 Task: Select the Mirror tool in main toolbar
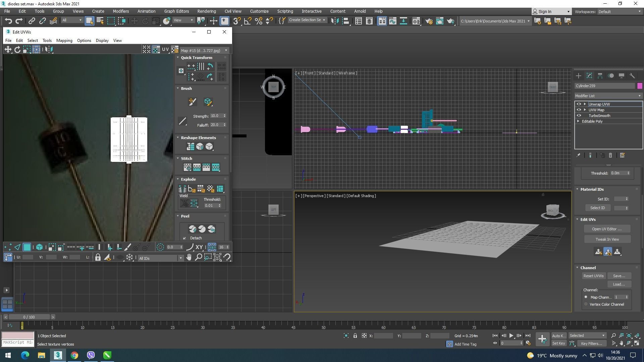pyautogui.click(x=335, y=21)
